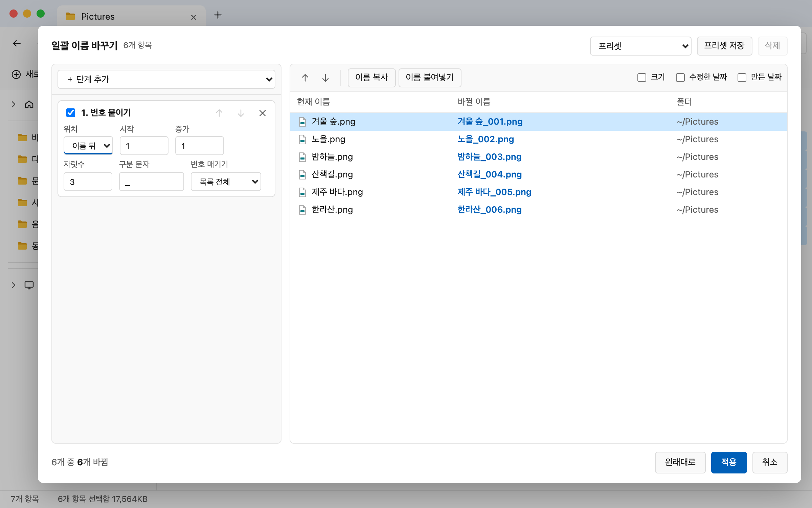The width and height of the screenshot is (812, 508).
Task: Click file icon of 노을.png
Action: point(302,140)
